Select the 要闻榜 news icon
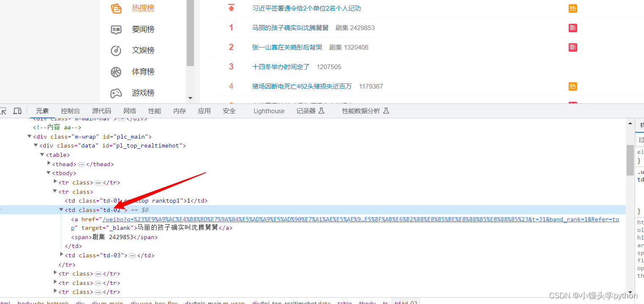The width and height of the screenshot is (644, 304). (x=116, y=29)
